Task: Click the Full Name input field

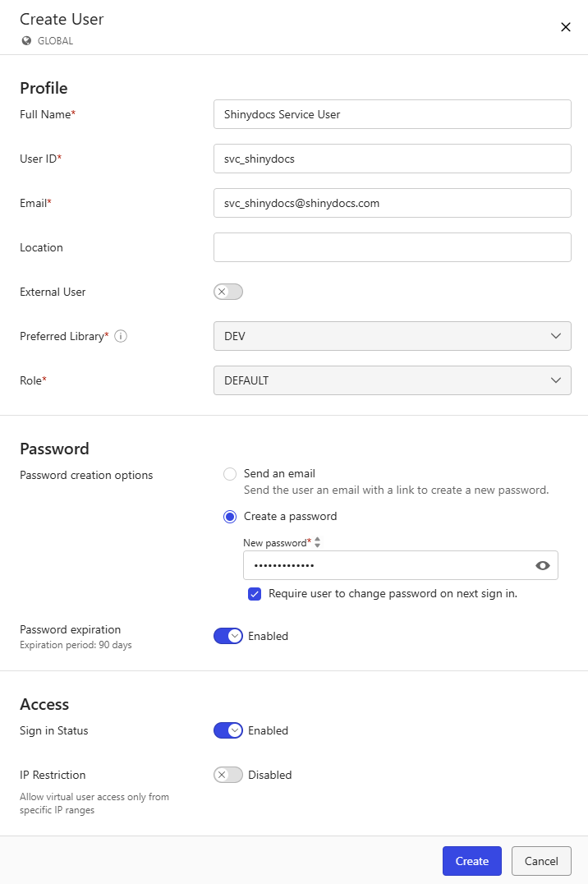Action: pos(392,114)
